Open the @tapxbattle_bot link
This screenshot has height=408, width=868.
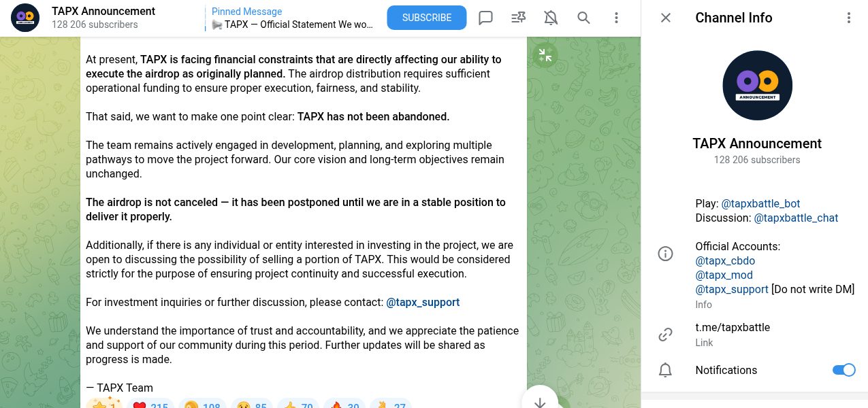pyautogui.click(x=760, y=203)
